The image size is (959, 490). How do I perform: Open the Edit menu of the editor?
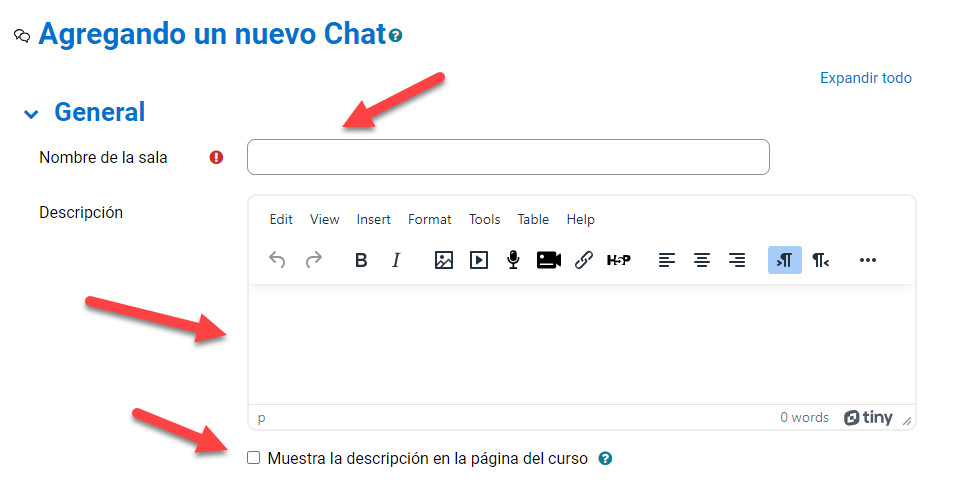(281, 219)
